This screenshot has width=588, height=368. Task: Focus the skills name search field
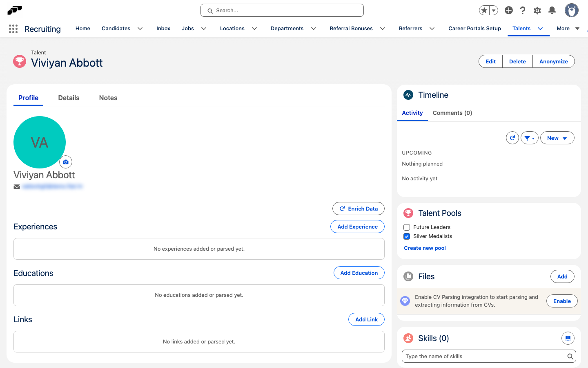click(489, 356)
